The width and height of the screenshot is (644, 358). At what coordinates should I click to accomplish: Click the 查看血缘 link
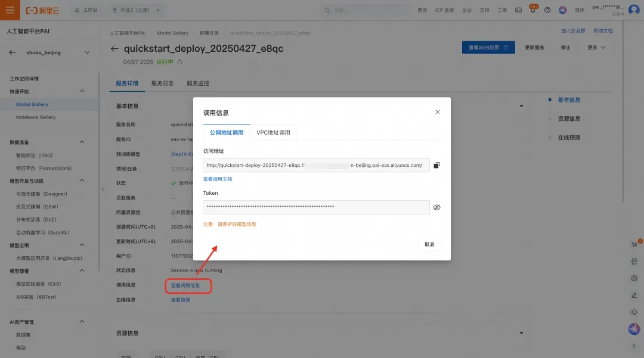pyautogui.click(x=180, y=300)
